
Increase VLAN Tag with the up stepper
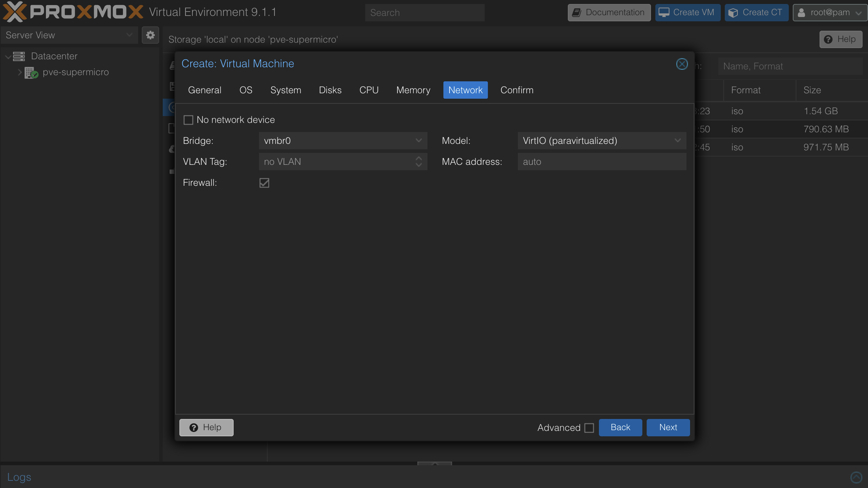pos(418,159)
